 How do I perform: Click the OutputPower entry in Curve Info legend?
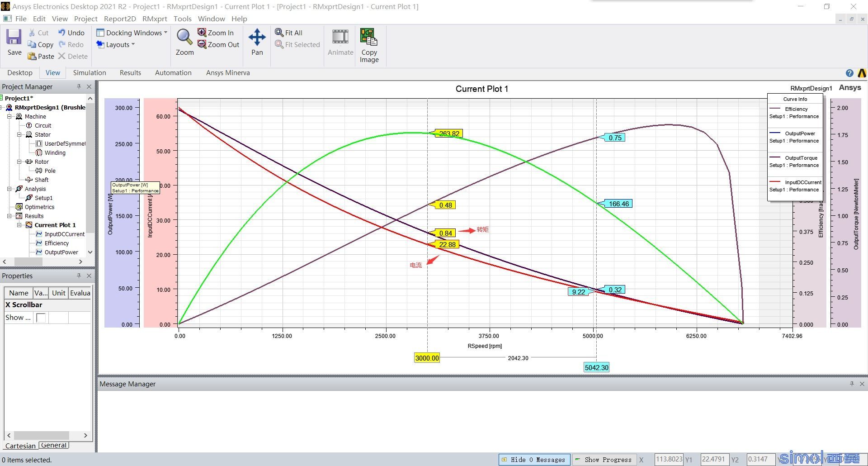pyautogui.click(x=795, y=137)
